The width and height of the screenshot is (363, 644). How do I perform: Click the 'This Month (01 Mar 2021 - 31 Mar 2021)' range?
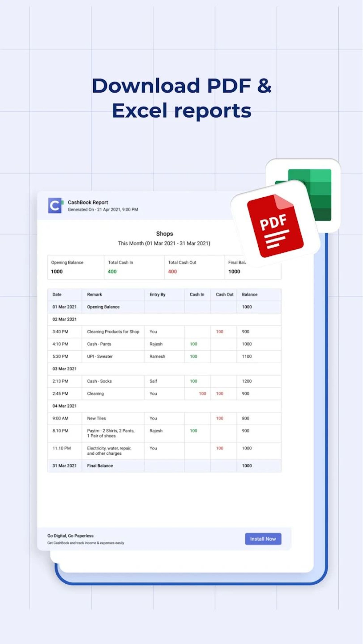(x=164, y=243)
